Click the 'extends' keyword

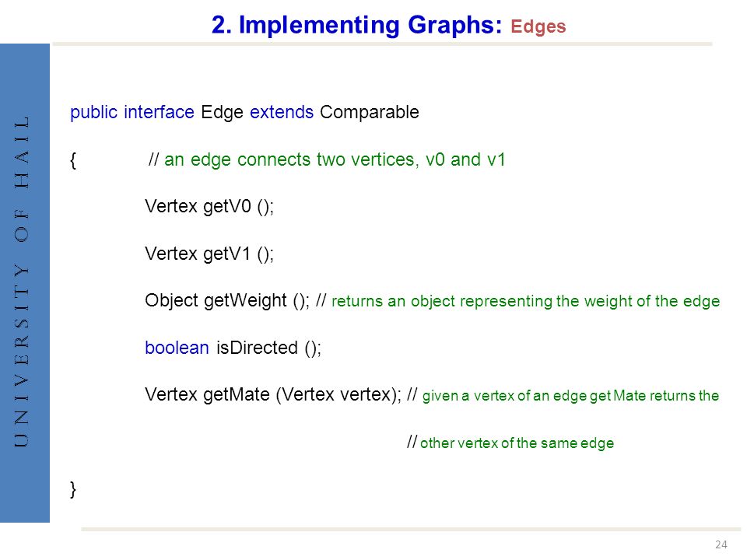pyautogui.click(x=282, y=112)
